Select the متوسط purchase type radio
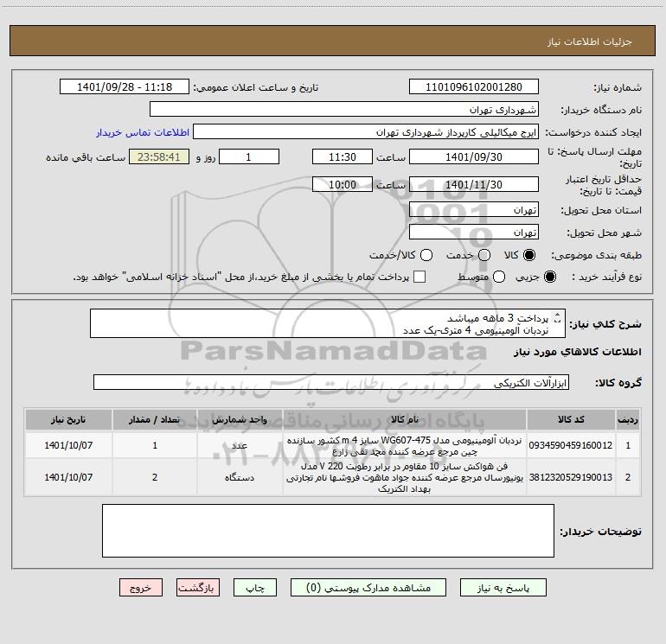The width and height of the screenshot is (666, 644). click(499, 277)
